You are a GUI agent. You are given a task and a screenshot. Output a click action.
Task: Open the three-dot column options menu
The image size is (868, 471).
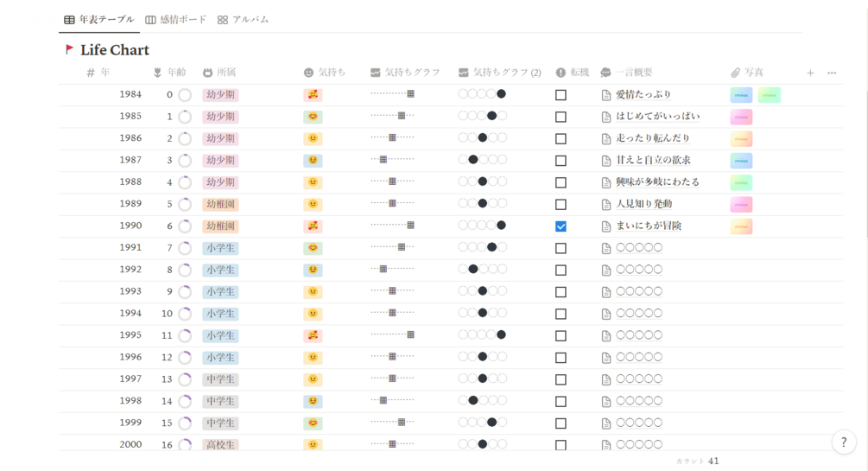[832, 73]
